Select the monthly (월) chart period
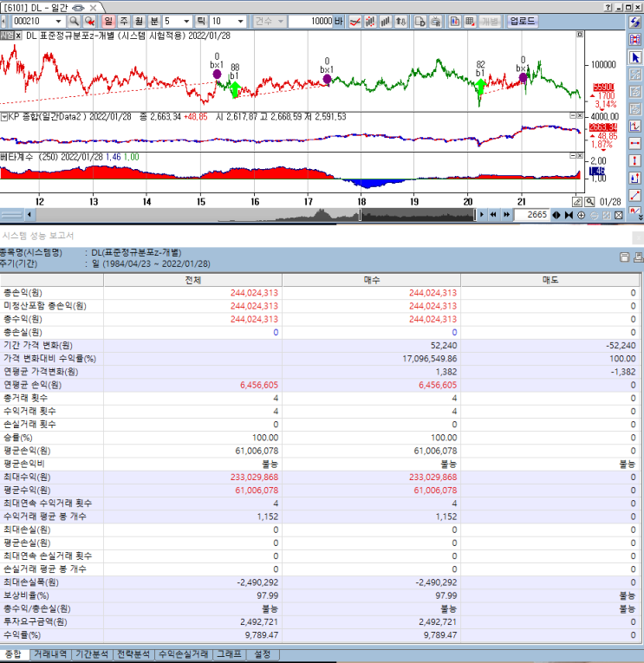Screen dimensions: 644x663 [x=140, y=21]
